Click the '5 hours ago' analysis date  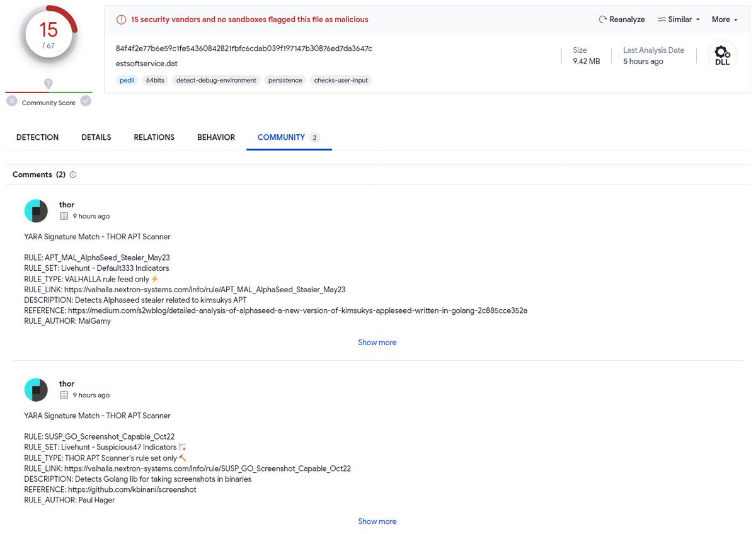point(643,61)
